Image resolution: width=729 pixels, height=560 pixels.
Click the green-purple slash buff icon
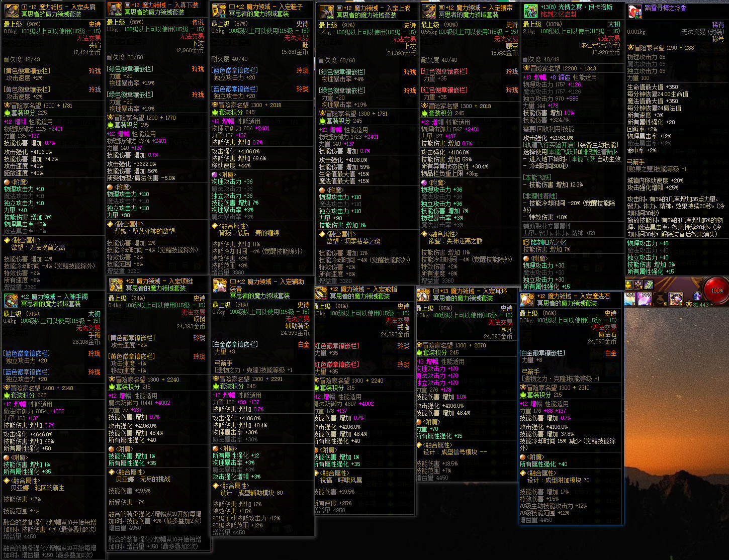(649, 285)
